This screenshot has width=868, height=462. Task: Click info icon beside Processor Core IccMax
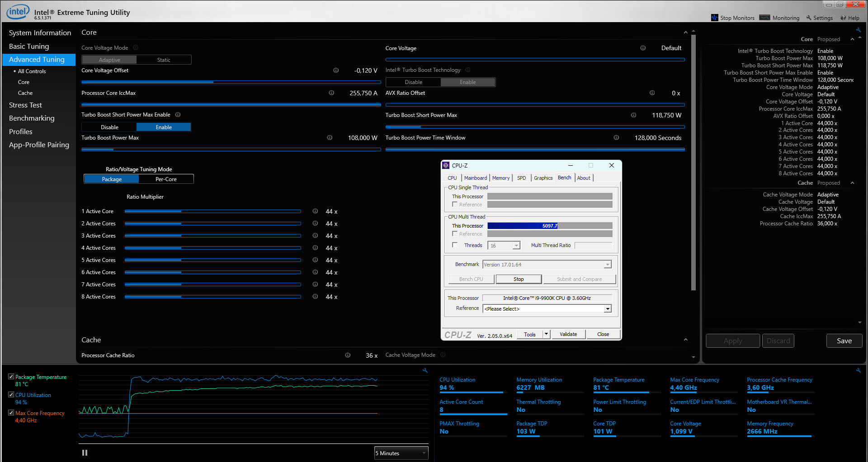coord(331,93)
